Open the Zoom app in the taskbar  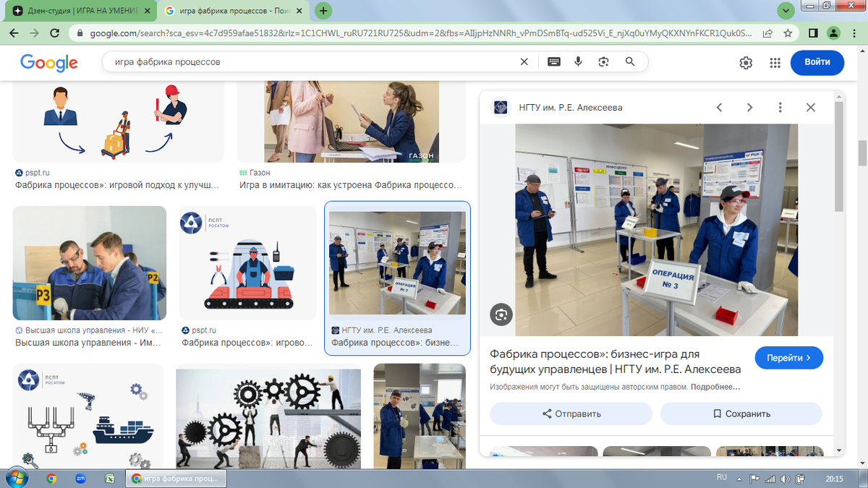point(81,478)
